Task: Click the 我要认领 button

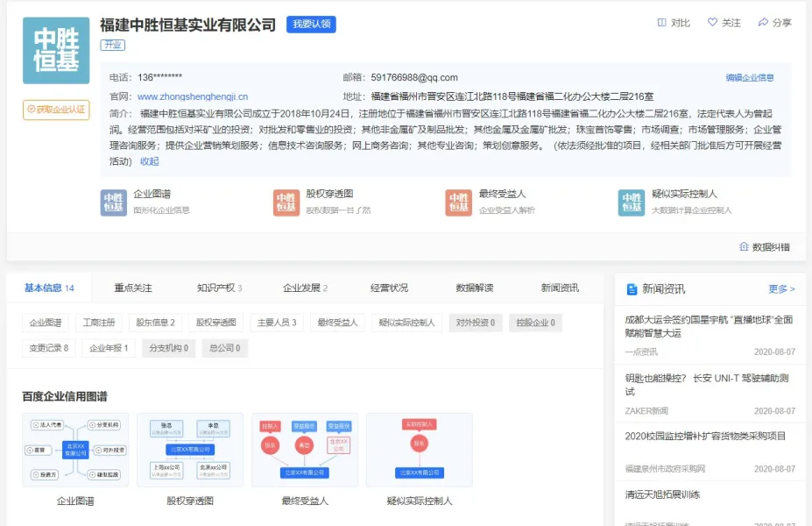Action: pos(311,25)
